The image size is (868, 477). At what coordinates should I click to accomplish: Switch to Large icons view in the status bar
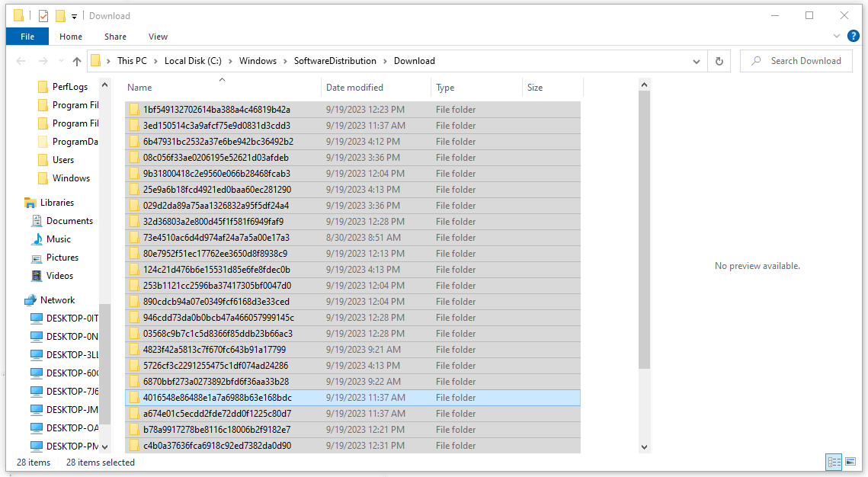[850, 463]
